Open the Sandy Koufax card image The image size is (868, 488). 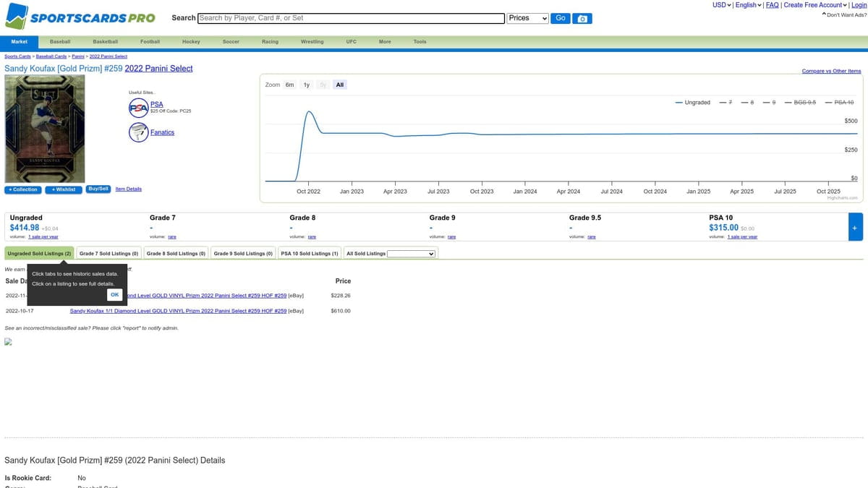(x=45, y=129)
